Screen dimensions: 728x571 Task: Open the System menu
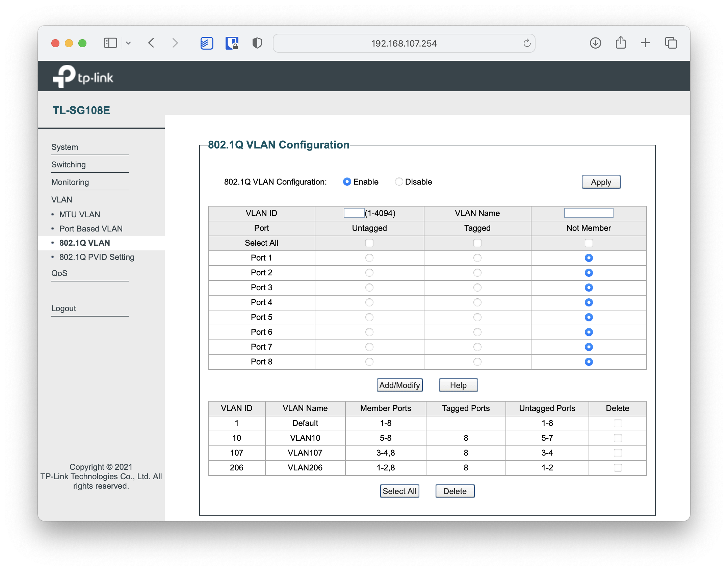tap(65, 147)
